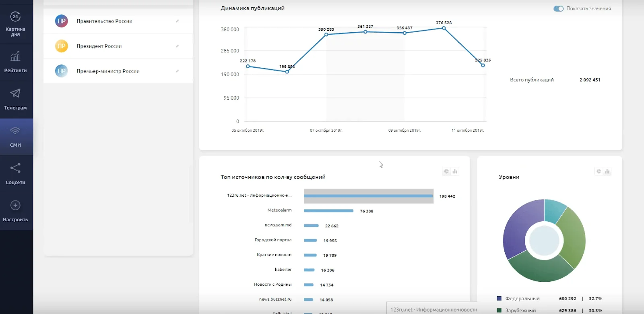
Task: Edit the Премьер-министр России entry
Action: coord(177,71)
